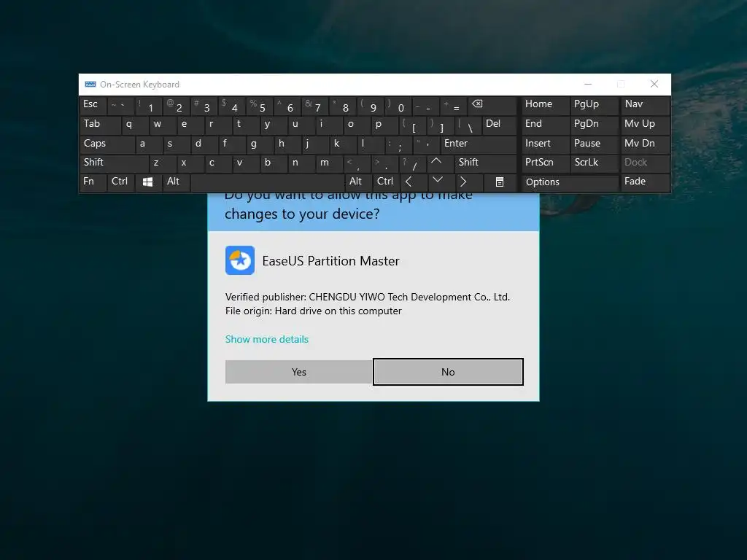Tap the y key
Image resolution: width=747 pixels, height=560 pixels.
(x=274, y=125)
